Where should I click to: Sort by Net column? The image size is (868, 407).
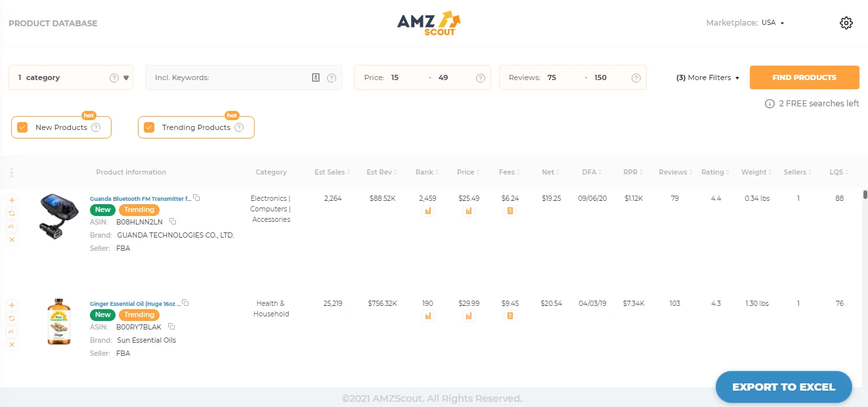[x=551, y=172]
